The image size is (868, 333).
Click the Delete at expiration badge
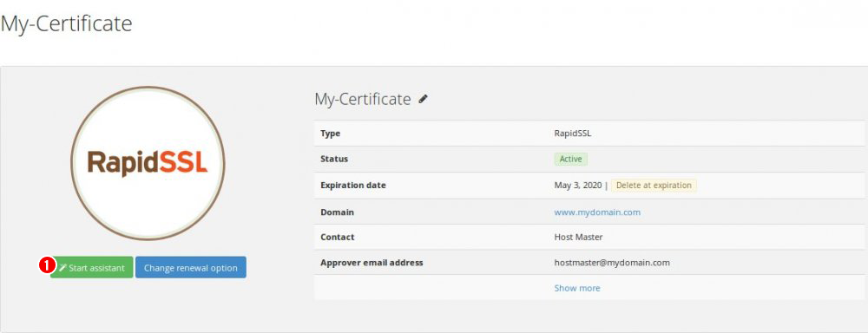pos(654,186)
